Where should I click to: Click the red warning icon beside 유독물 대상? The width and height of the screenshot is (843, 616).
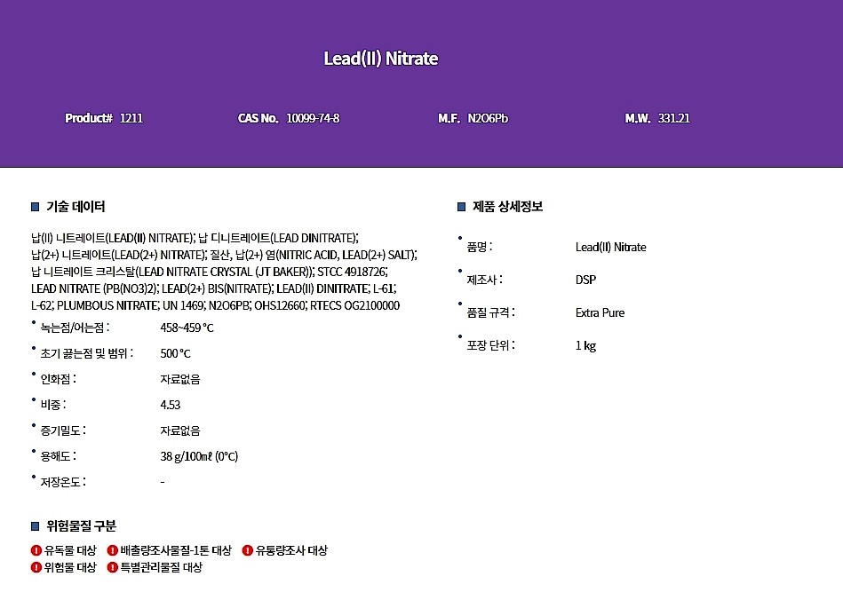tap(36, 550)
